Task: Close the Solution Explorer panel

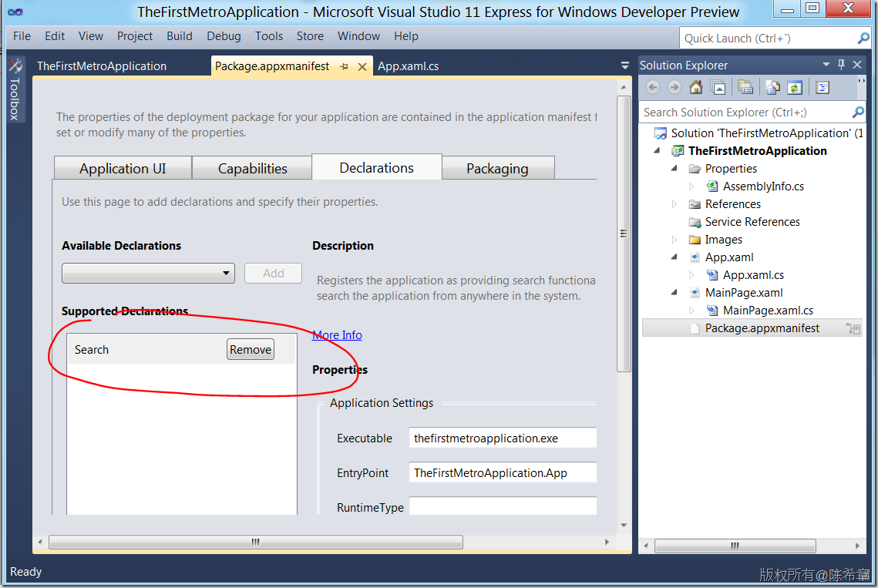Action: tap(857, 65)
